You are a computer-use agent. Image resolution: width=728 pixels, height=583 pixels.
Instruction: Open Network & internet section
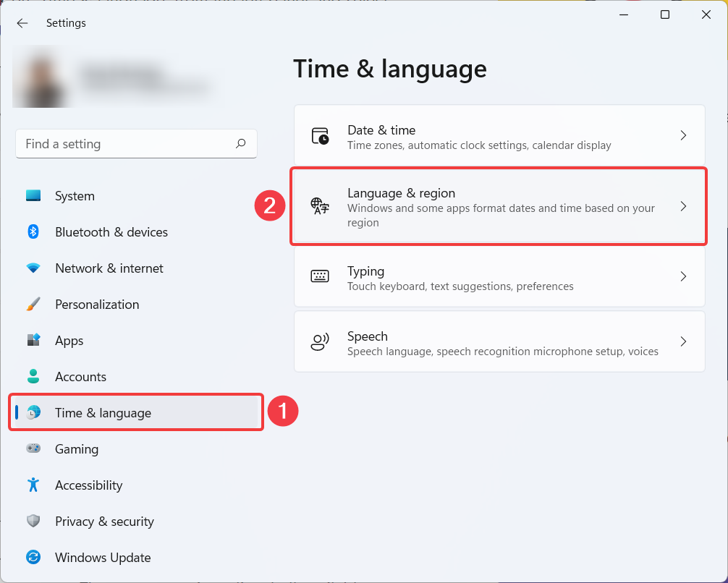(x=137, y=268)
